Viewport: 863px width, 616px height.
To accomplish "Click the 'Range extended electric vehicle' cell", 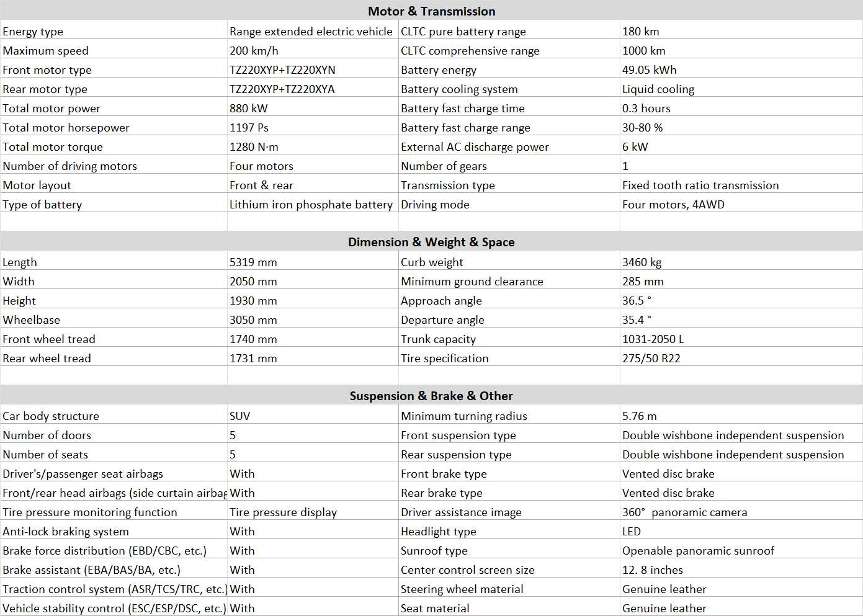I will tap(313, 32).
